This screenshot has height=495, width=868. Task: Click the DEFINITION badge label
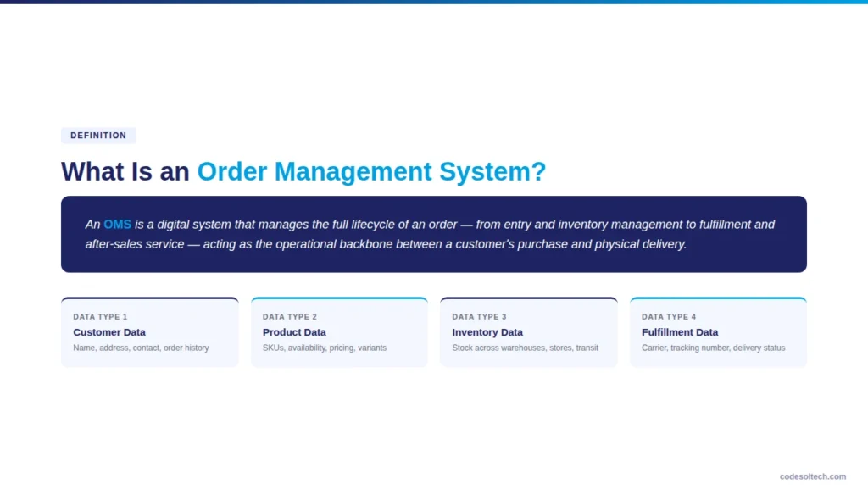pos(98,136)
